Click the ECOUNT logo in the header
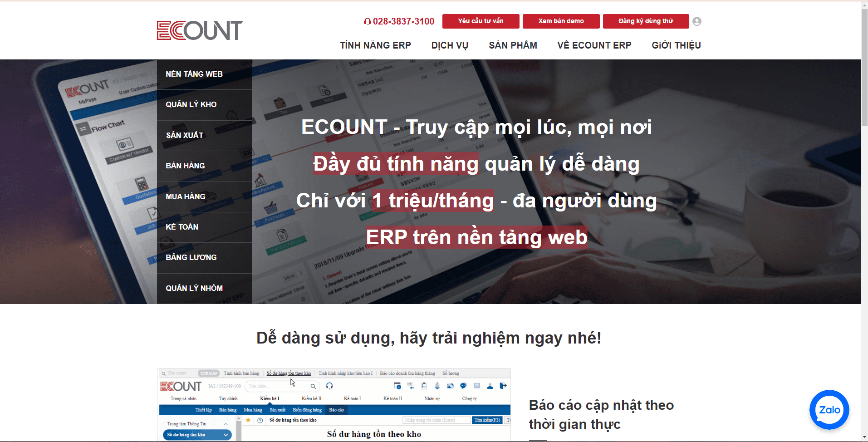The width and height of the screenshot is (868, 442). [x=200, y=30]
